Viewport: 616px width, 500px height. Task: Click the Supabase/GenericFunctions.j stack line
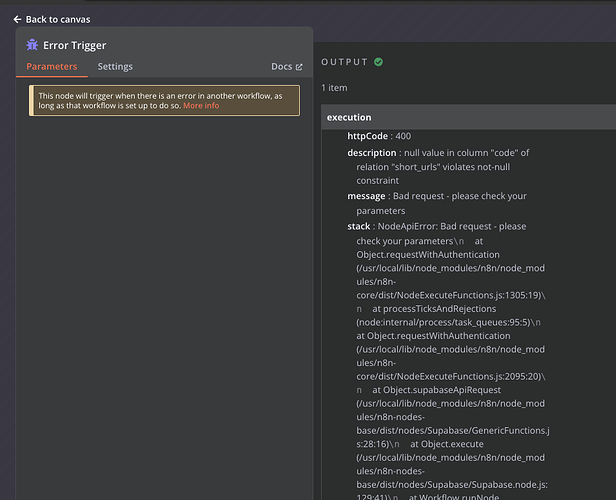click(453, 430)
